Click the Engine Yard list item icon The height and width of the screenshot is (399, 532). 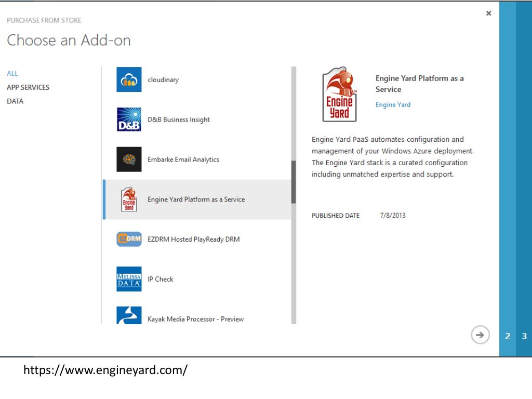pyautogui.click(x=129, y=199)
